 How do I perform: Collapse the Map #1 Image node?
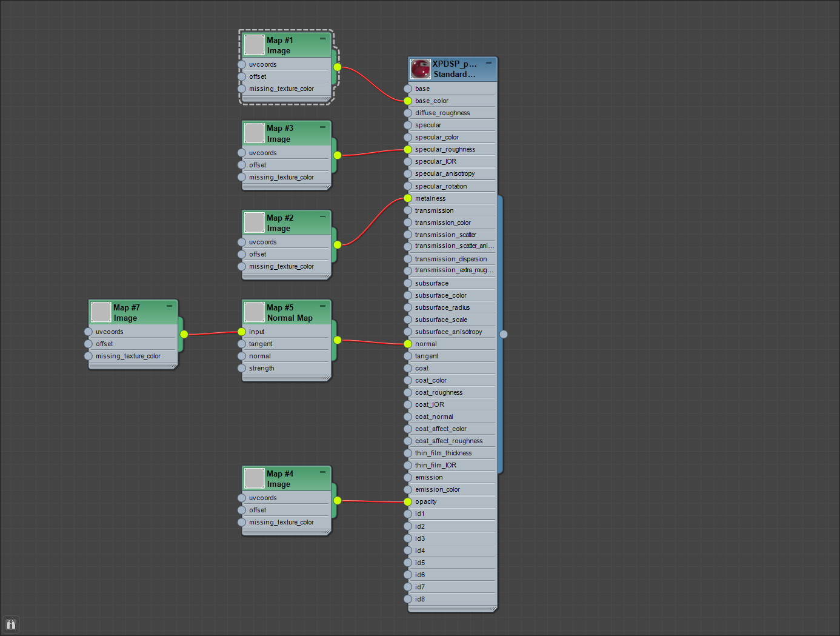322,38
